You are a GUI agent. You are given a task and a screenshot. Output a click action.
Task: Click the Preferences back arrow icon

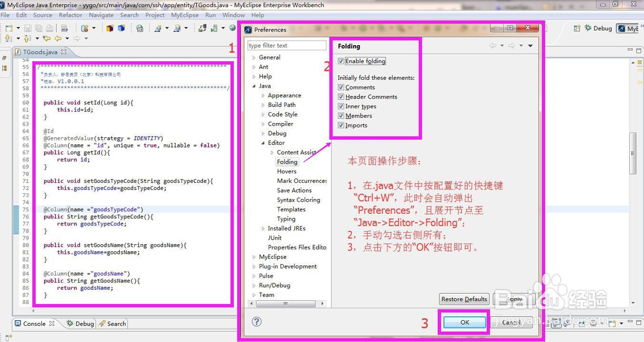click(x=493, y=46)
